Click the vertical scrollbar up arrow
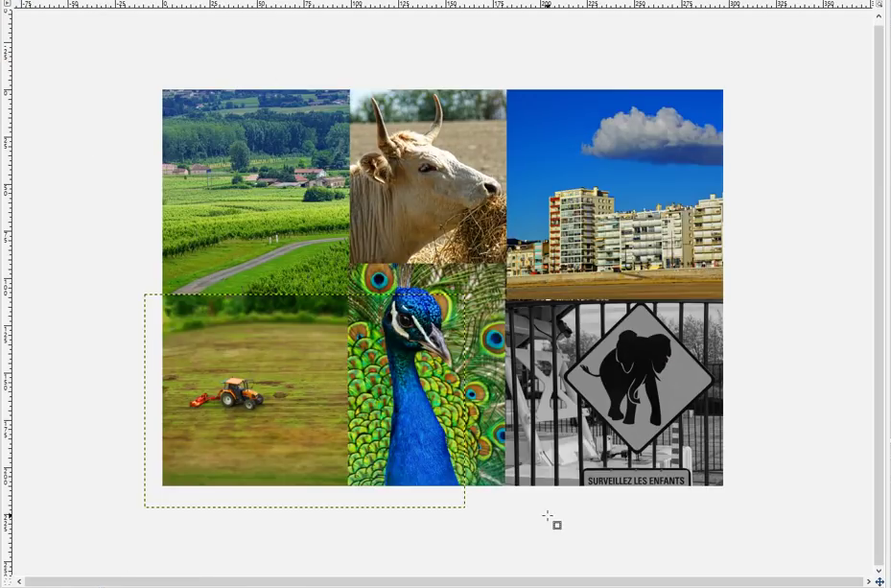891x588 pixels. [879, 17]
